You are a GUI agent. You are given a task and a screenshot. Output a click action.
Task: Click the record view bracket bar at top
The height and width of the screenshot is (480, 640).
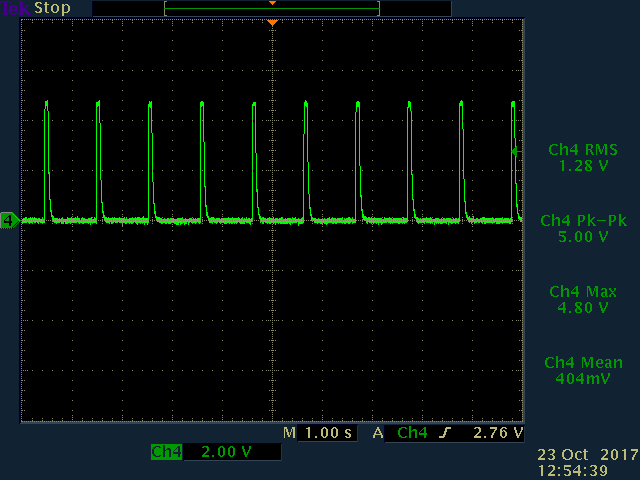(x=272, y=8)
